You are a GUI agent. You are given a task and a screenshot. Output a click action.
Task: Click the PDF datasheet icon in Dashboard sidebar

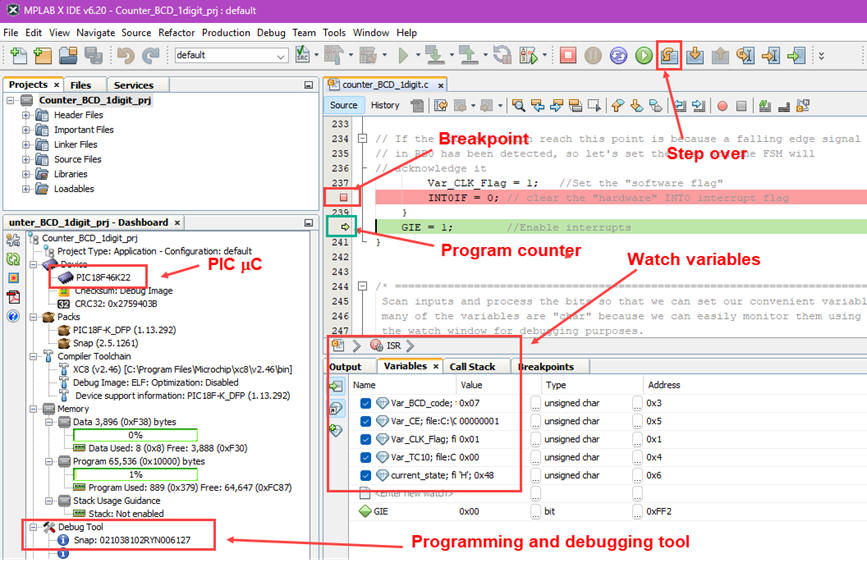13,297
